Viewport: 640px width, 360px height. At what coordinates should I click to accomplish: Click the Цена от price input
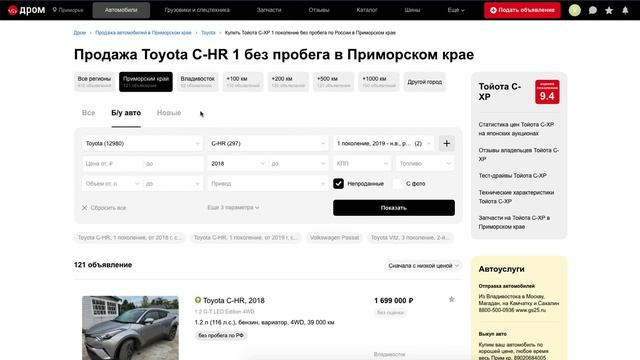click(x=112, y=164)
